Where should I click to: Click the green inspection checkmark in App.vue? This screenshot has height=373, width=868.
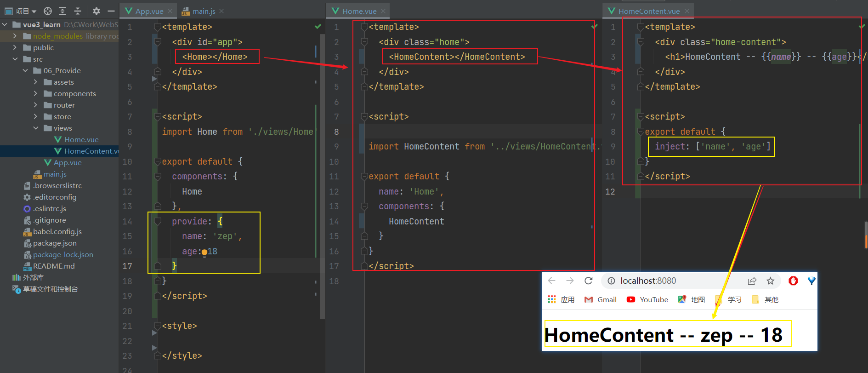[318, 27]
